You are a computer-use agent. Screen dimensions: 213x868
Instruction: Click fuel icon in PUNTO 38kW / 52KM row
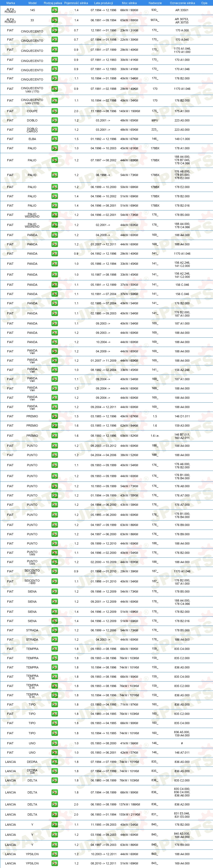54,455
